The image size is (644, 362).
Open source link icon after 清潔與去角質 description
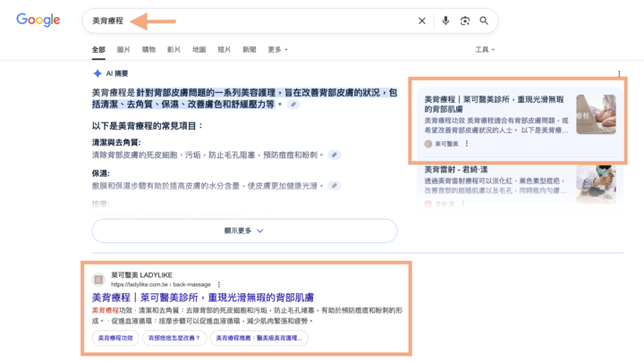click(335, 156)
